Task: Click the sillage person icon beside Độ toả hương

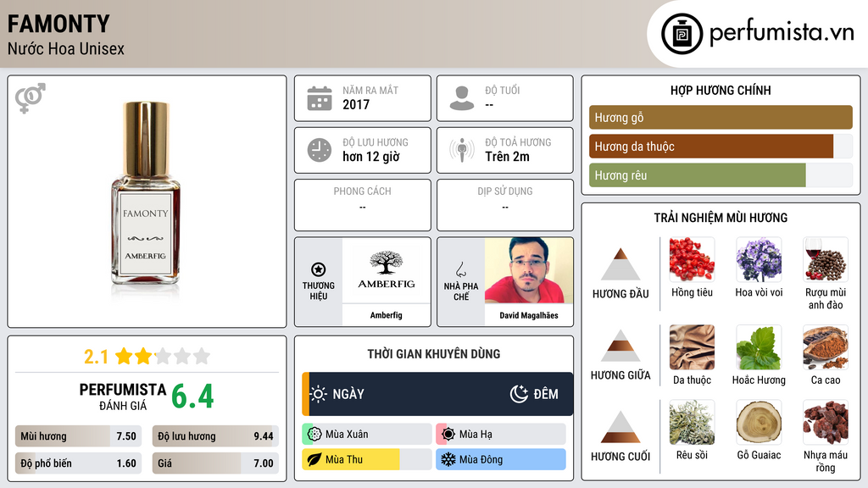Action: [462, 150]
